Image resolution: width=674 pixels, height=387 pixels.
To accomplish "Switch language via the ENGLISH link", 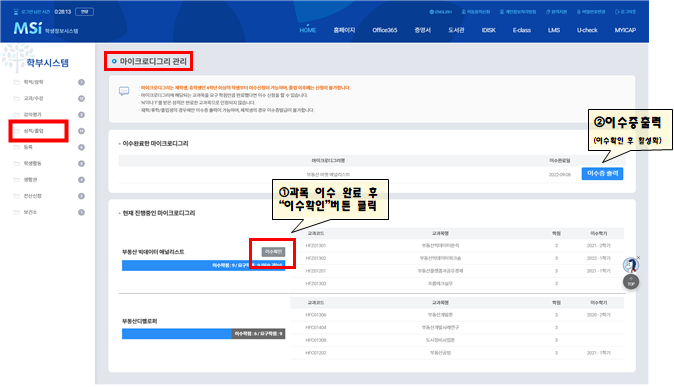I will point(441,12).
